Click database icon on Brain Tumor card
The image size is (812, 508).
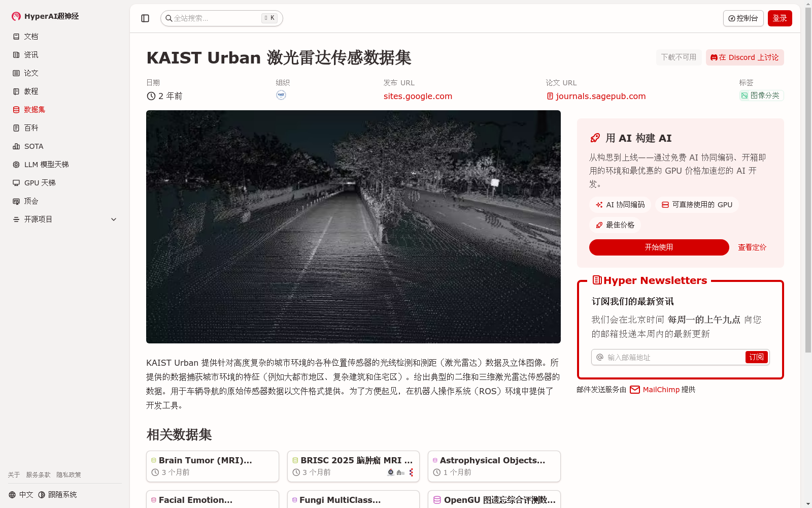coord(153,460)
